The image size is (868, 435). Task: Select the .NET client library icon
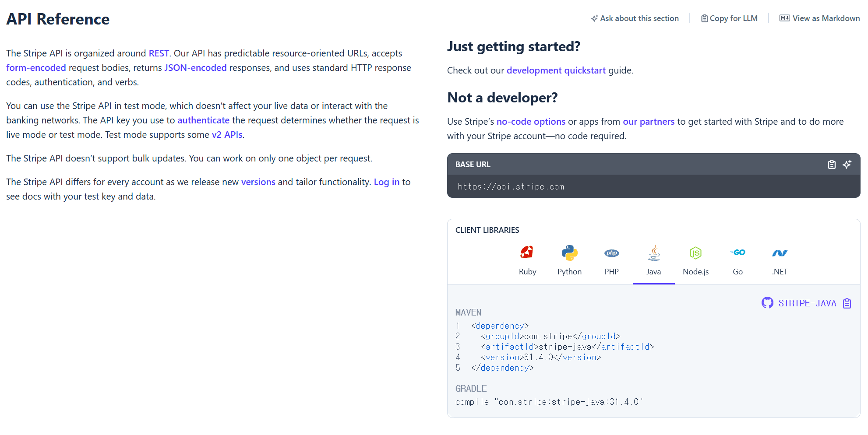[780, 253]
